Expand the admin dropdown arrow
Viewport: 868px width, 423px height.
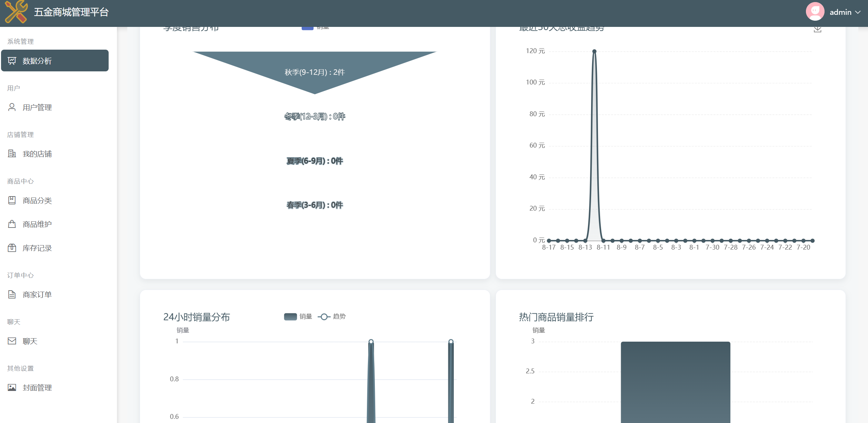coord(858,12)
